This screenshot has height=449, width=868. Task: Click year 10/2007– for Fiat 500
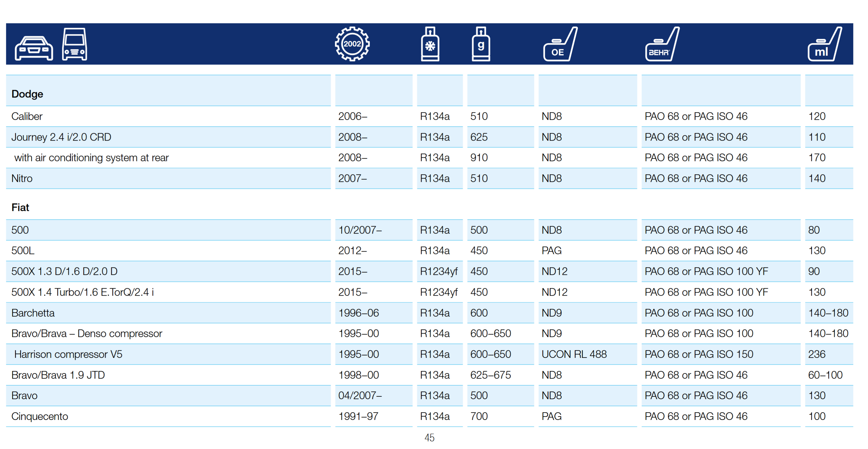(360, 230)
